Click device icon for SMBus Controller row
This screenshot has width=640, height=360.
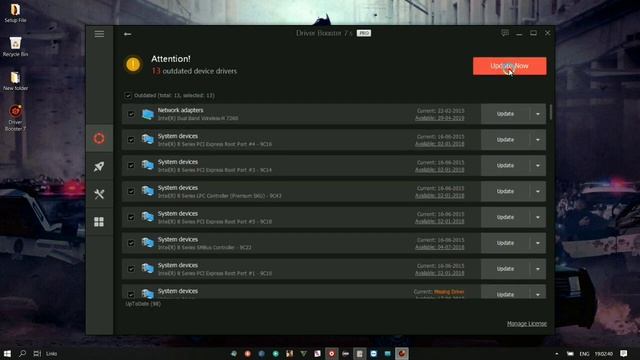click(x=147, y=243)
